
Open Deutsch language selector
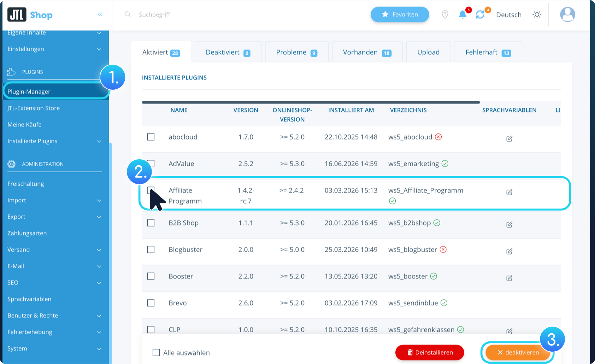pos(509,15)
